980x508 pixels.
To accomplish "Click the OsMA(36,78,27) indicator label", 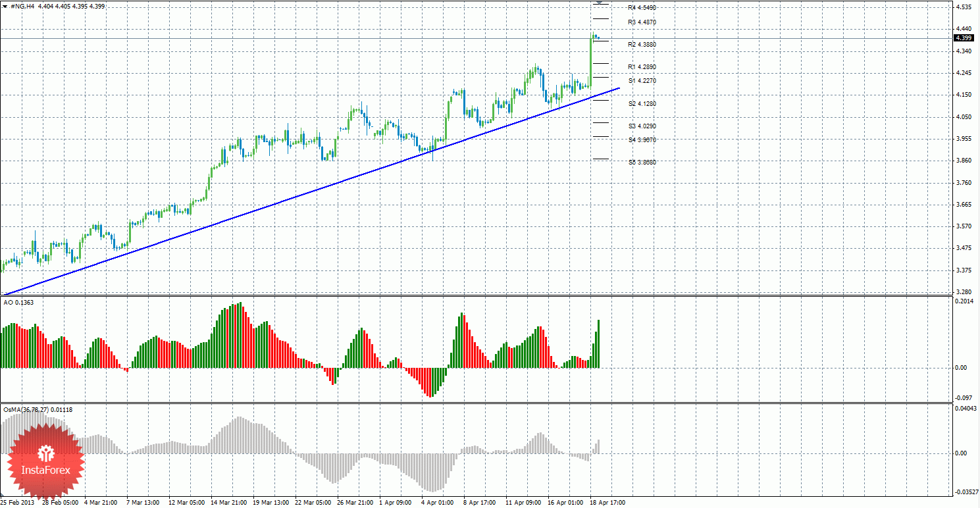I will pyautogui.click(x=38, y=410).
